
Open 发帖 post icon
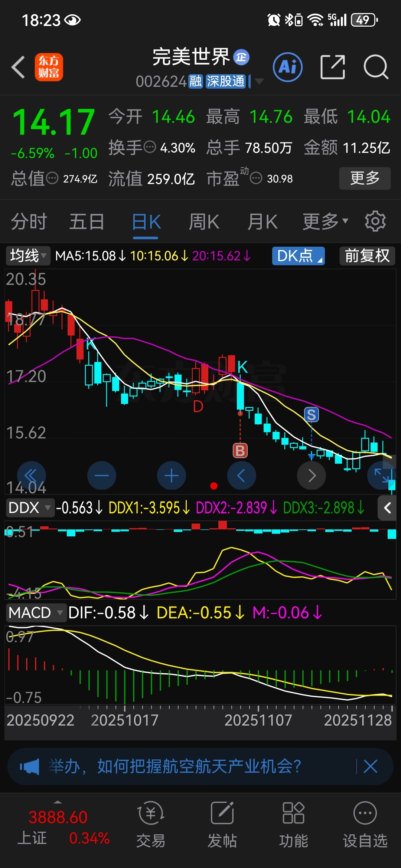coord(222,824)
